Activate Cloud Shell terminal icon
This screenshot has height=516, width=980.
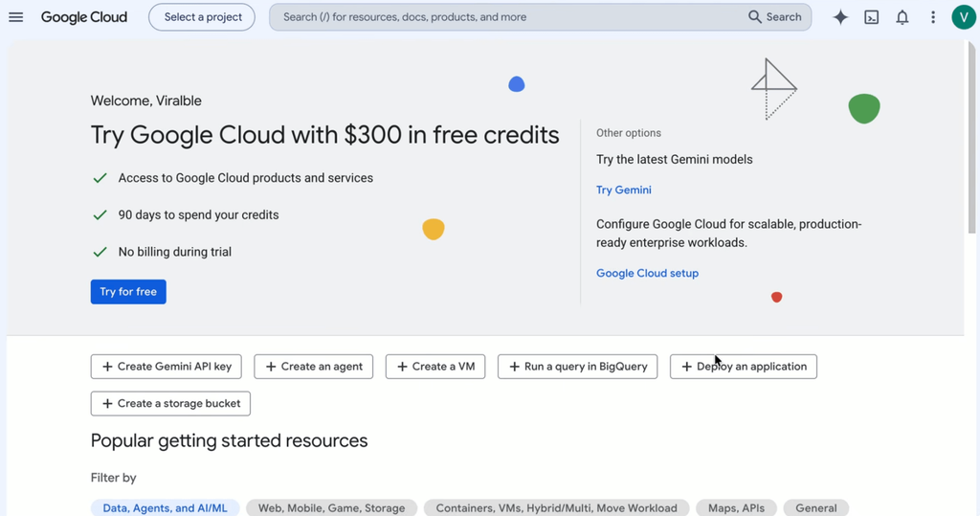pos(871,17)
